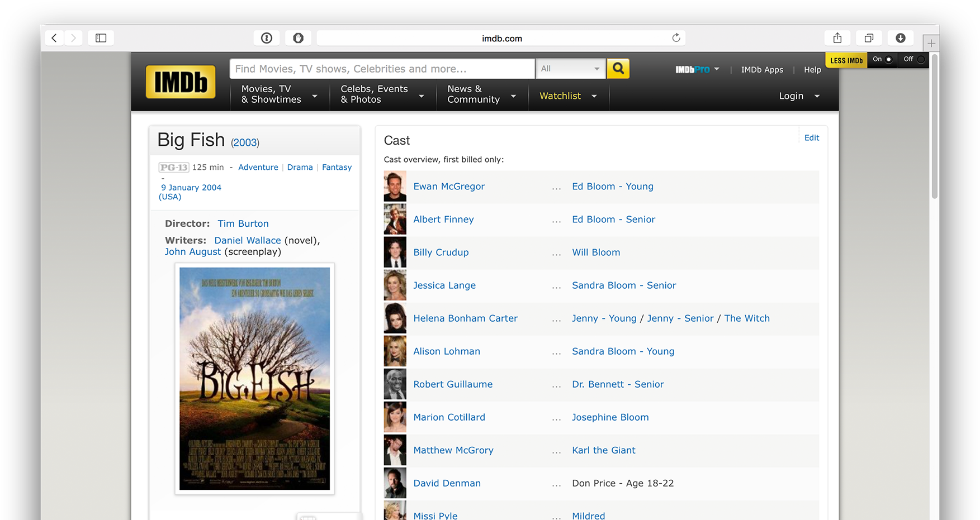This screenshot has width=980, height=520.
Task: Click the back navigation arrow
Action: pos(54,37)
